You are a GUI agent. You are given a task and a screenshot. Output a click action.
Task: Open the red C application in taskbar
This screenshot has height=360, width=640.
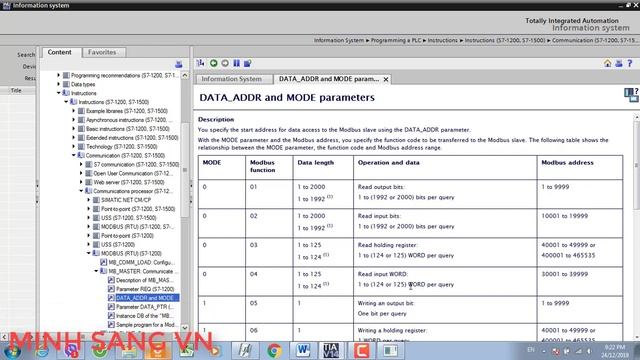pyautogui.click(x=361, y=351)
